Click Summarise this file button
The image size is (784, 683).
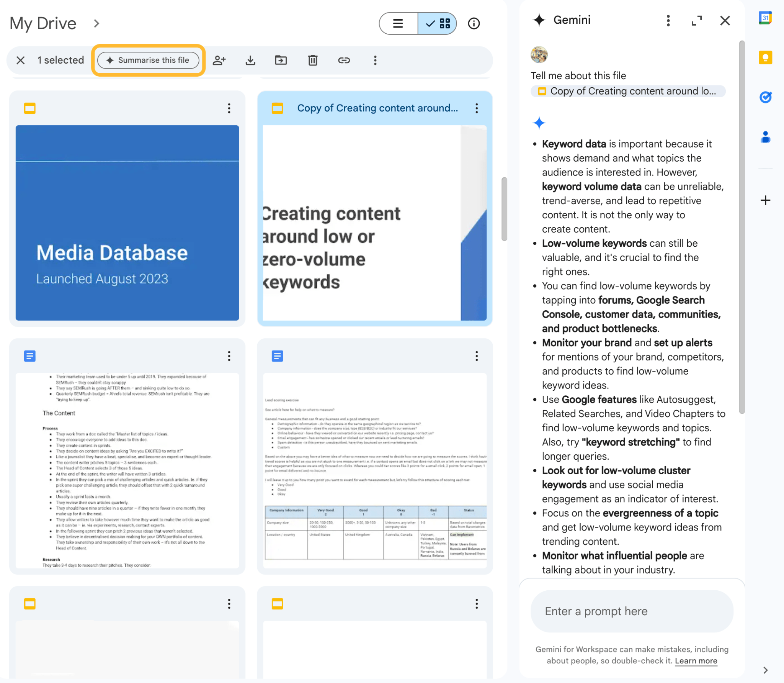point(148,60)
